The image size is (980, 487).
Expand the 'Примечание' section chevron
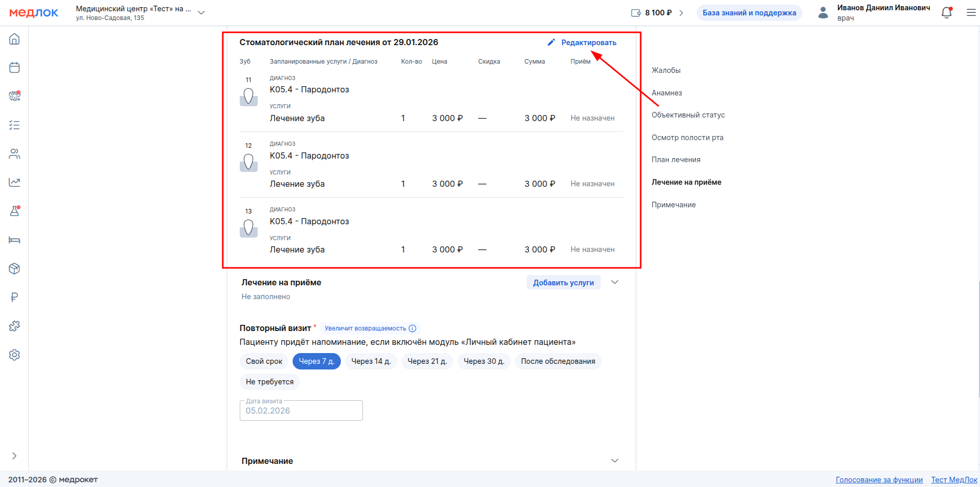pos(614,461)
